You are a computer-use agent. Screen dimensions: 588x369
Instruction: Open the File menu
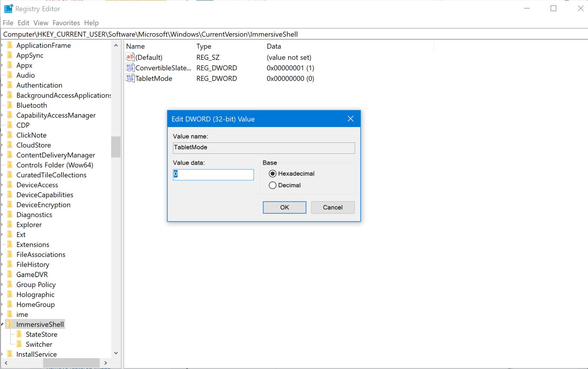click(8, 23)
